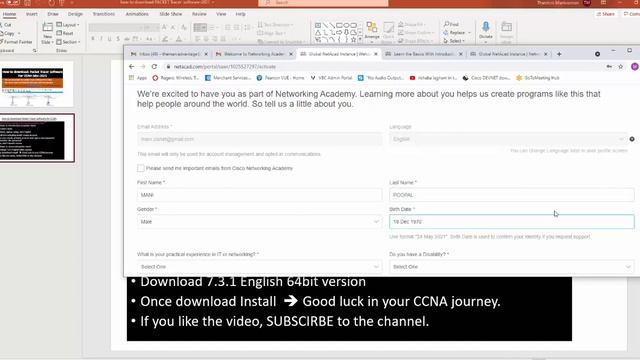This screenshot has width=640, height=360.
Task: Click Copy in the PowerPoint clipboard group
Action: tap(8, 33)
